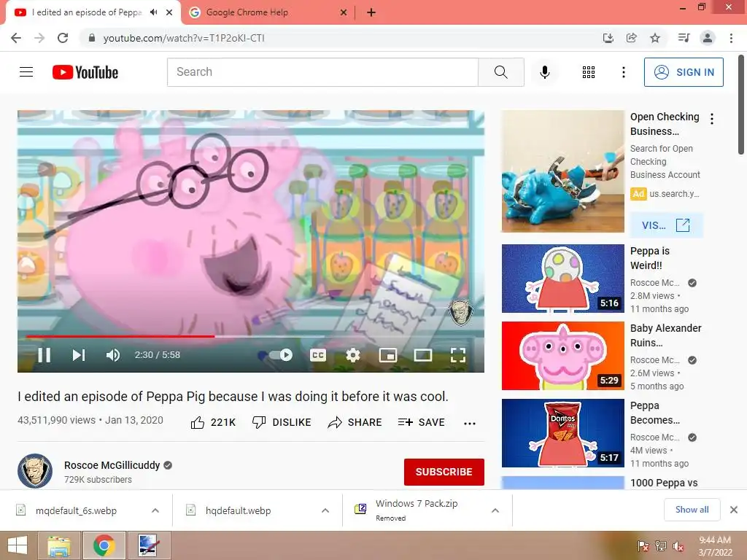The image size is (747, 560).
Task: Open the Roscoe McGillicuddy channel name link
Action: 112,465
